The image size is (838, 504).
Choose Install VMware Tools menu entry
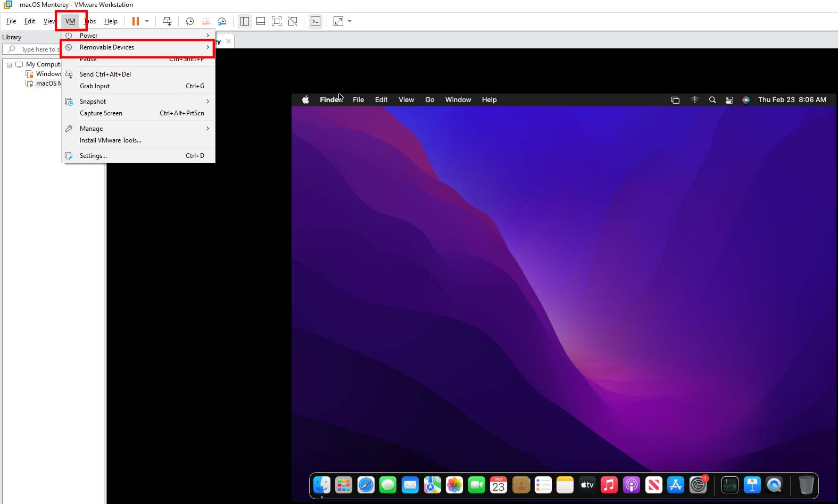pos(111,140)
